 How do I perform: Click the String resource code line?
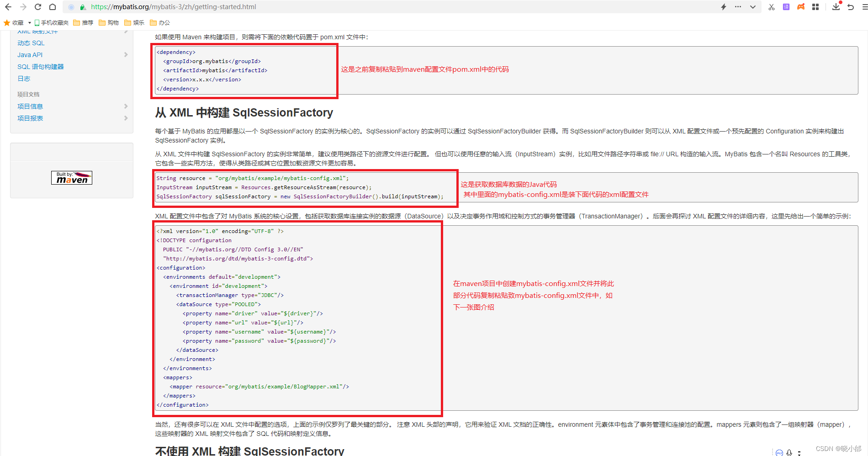253,178
